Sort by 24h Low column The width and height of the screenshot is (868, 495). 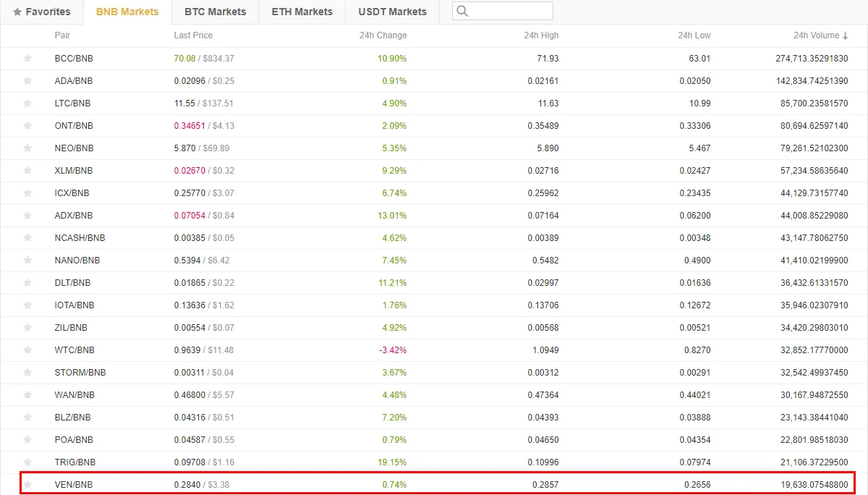tap(694, 35)
